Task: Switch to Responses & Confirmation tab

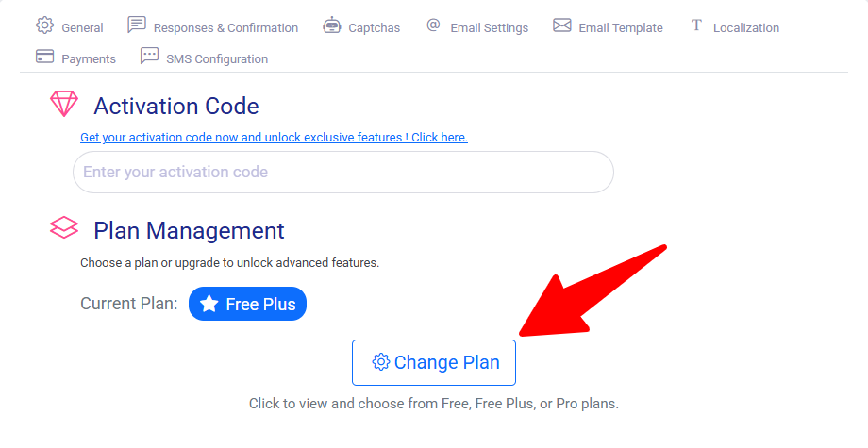Action: coord(225,28)
